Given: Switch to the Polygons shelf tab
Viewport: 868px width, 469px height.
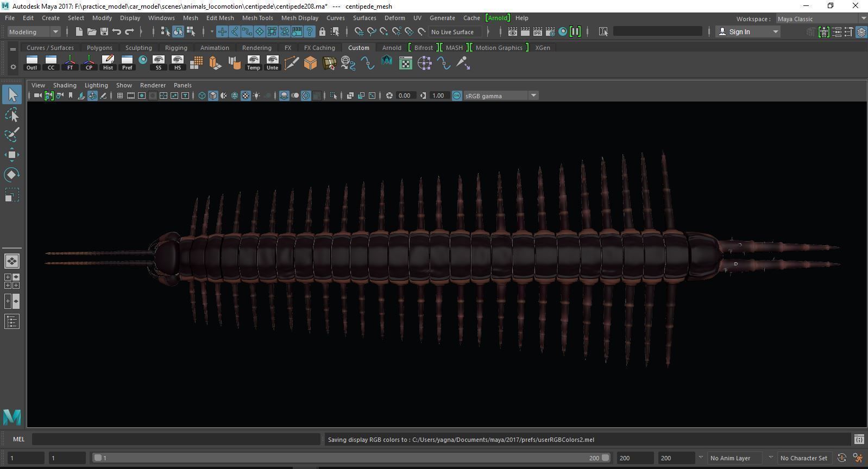Looking at the screenshot, I should tap(99, 48).
